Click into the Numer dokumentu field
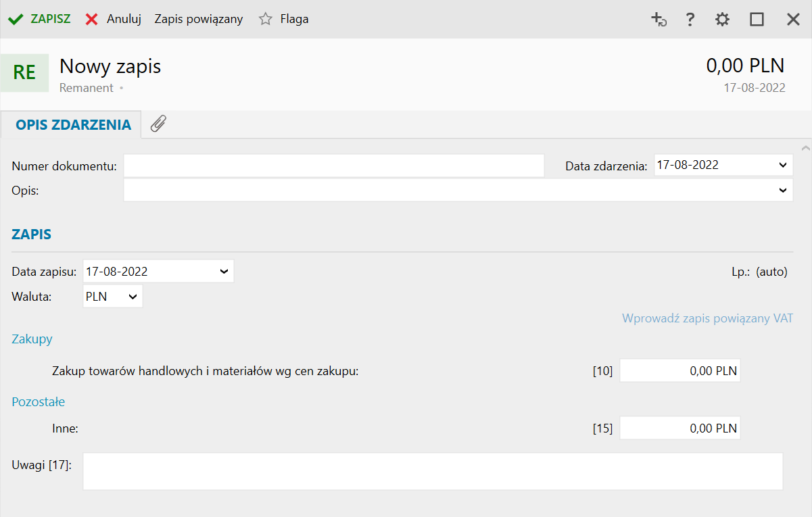812x517 pixels. (x=333, y=165)
